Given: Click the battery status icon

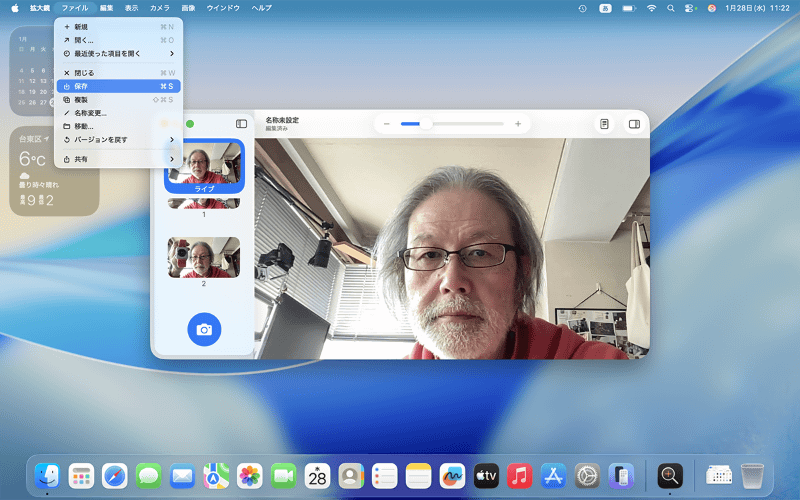Looking at the screenshot, I should (629, 8).
